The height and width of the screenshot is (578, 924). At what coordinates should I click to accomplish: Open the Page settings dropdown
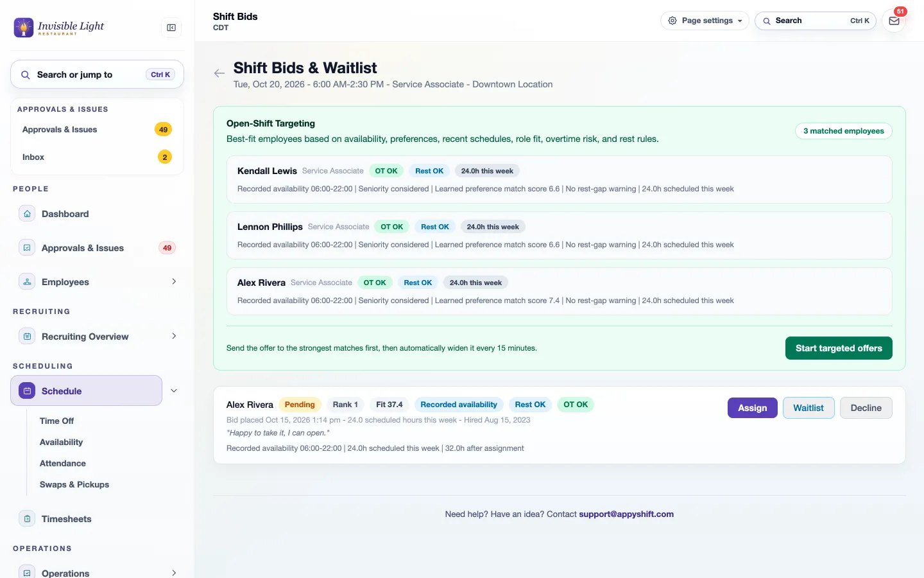[x=705, y=21]
